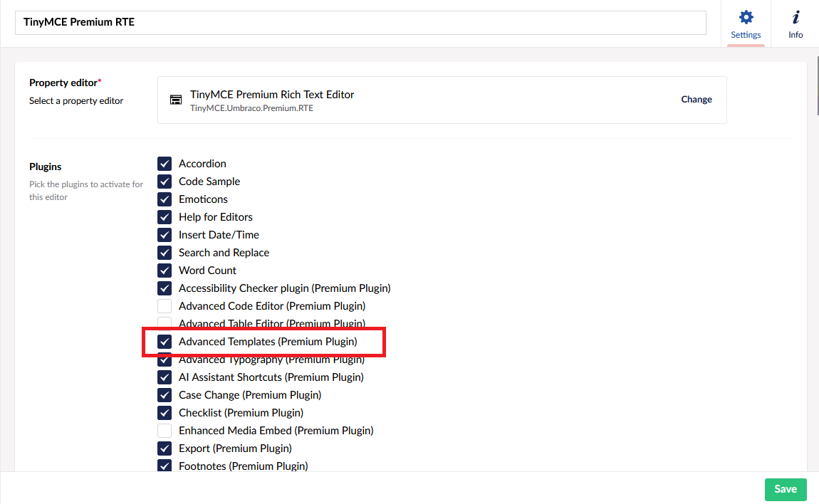Uncheck AI Assistant Shortcuts plugin
The width and height of the screenshot is (819, 504).
(165, 377)
